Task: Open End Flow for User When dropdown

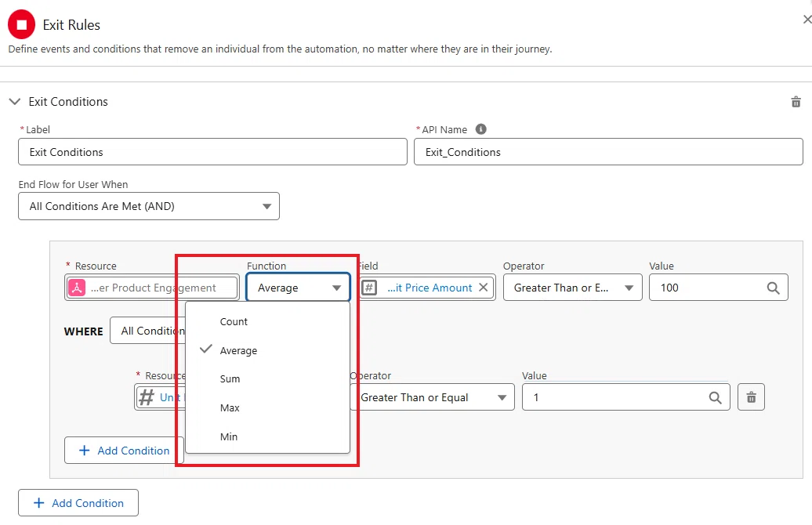Action: (x=149, y=206)
